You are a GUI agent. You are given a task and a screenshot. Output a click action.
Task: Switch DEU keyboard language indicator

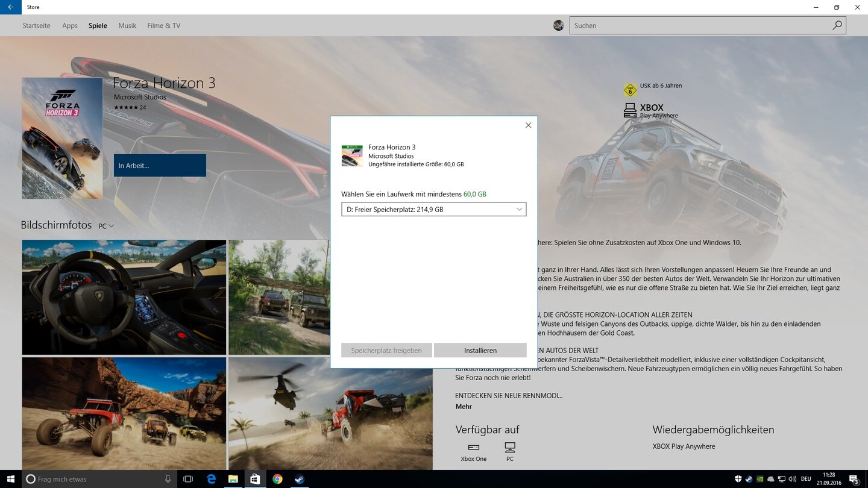[x=806, y=479]
